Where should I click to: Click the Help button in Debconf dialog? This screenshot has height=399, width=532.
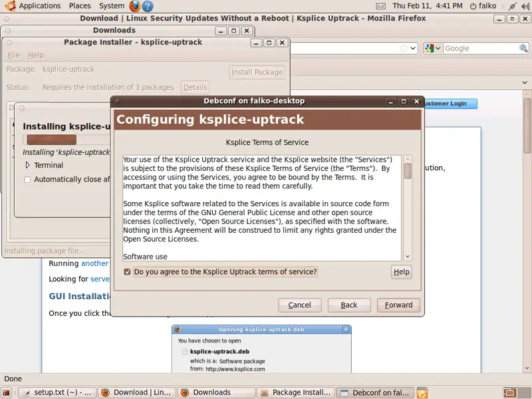tap(402, 272)
